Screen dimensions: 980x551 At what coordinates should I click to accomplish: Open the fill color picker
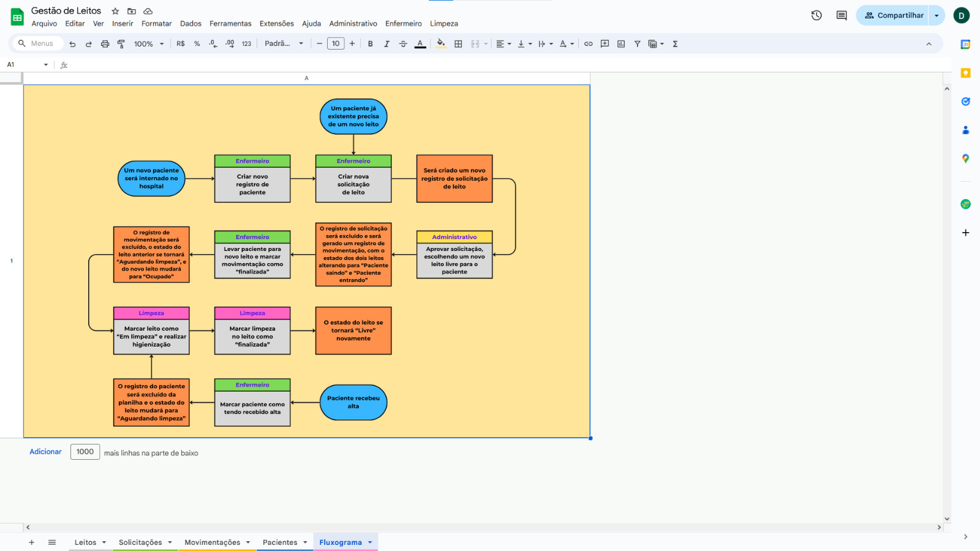[441, 44]
